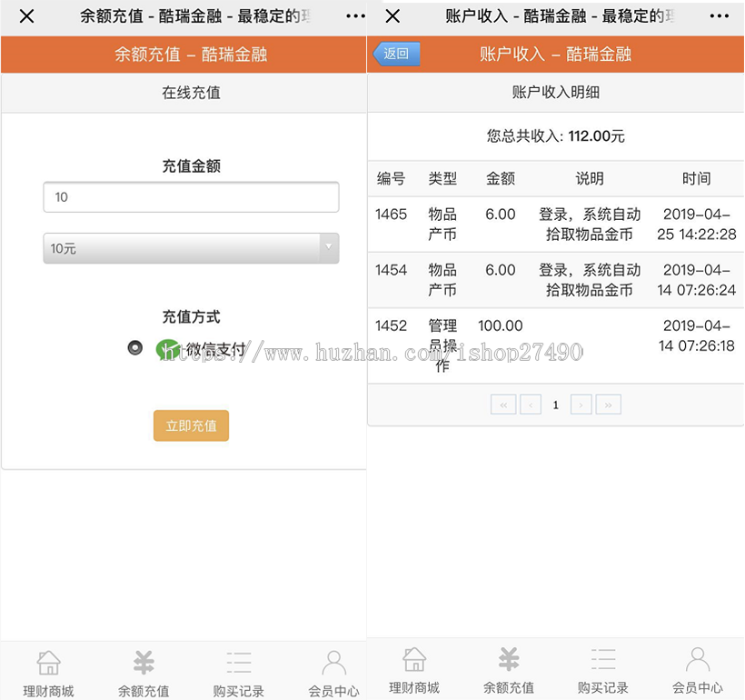The width and height of the screenshot is (745, 700).
Task: Open the 10元 amount dropdown
Action: [x=191, y=248]
